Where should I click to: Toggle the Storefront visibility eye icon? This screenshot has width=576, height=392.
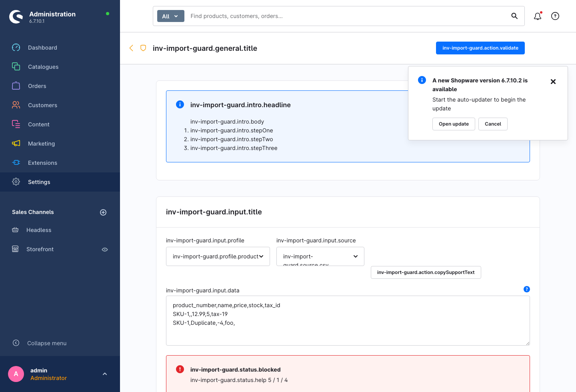click(105, 250)
